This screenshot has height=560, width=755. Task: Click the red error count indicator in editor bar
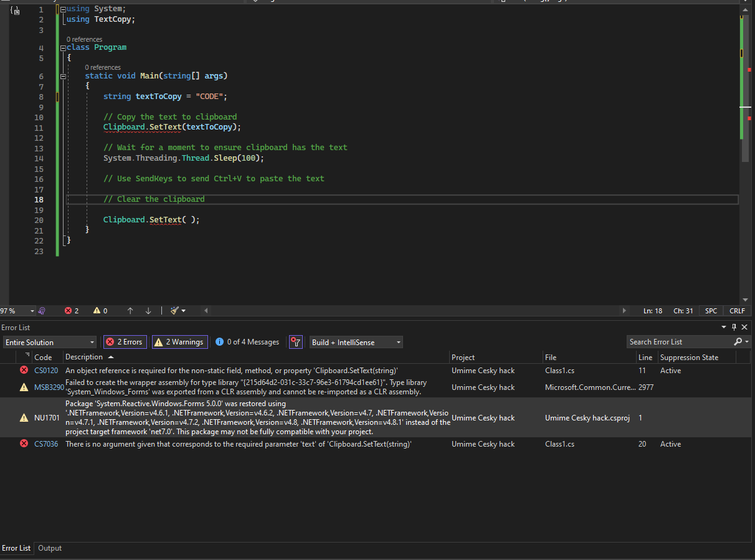click(72, 310)
